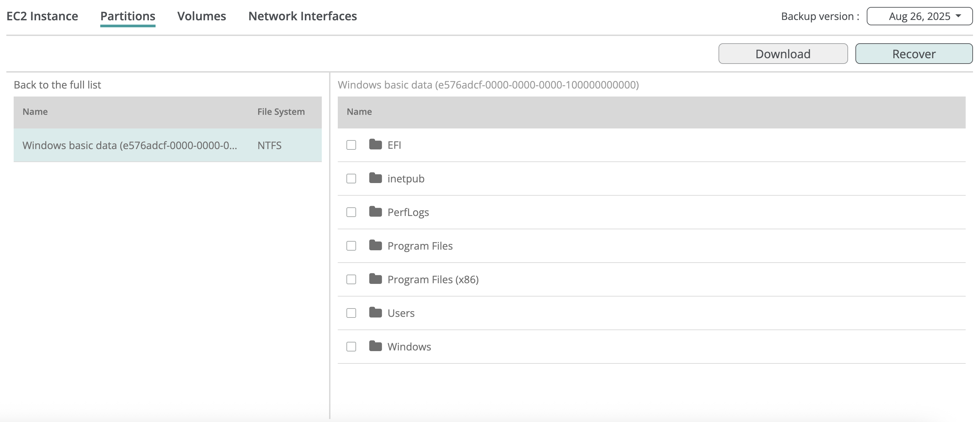Screen dimensions: 980x422
Task: Click the Users folder icon
Action: [x=375, y=313]
